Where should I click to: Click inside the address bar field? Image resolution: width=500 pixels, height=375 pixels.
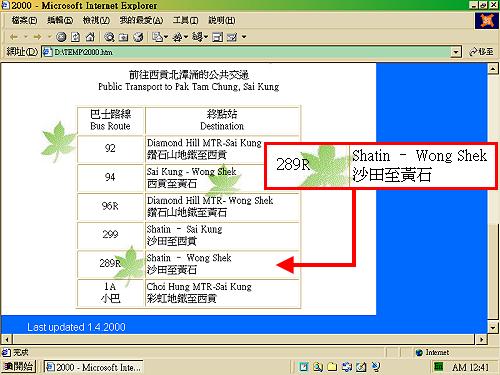(x=247, y=52)
